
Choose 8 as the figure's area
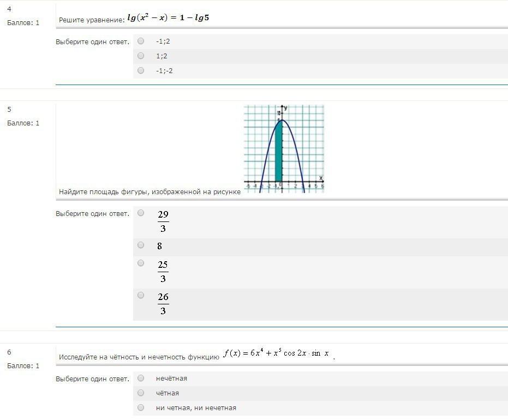click(x=141, y=245)
